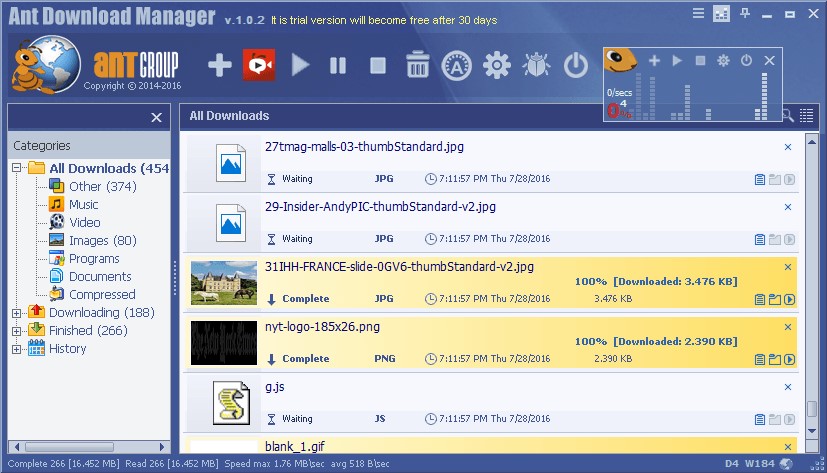The width and height of the screenshot is (827, 473).
Task: Open the circled A autostart icon
Action: point(456,65)
